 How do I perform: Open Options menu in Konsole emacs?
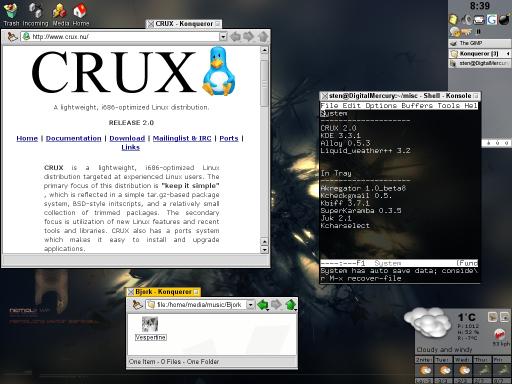(381, 106)
